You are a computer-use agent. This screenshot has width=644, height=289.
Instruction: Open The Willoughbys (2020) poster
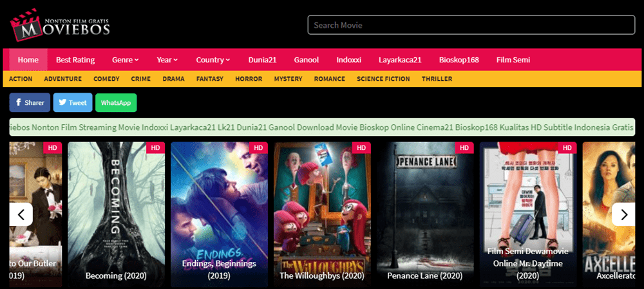coord(323,214)
